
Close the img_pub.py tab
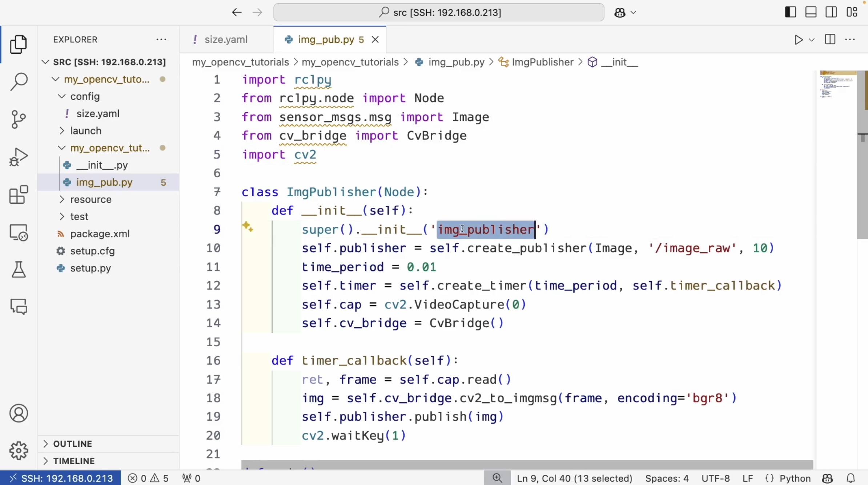pos(375,40)
